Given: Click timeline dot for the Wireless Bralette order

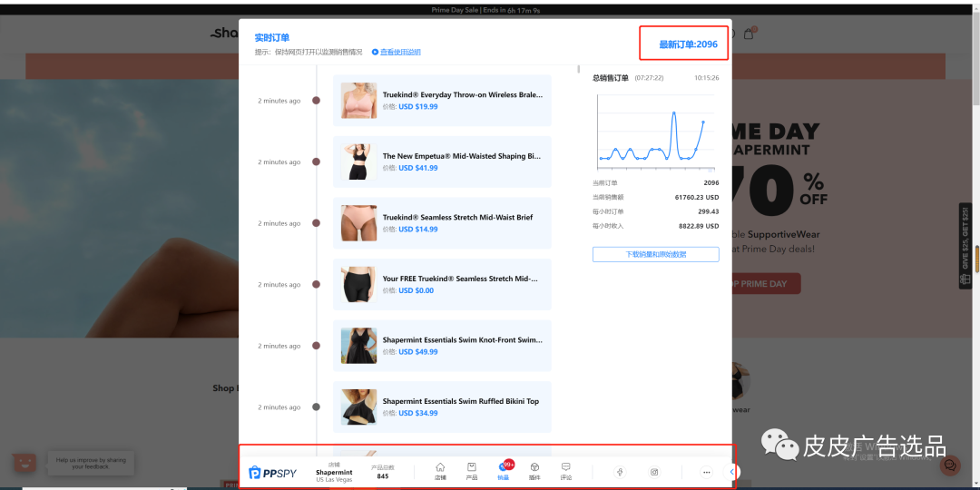Looking at the screenshot, I should (317, 101).
